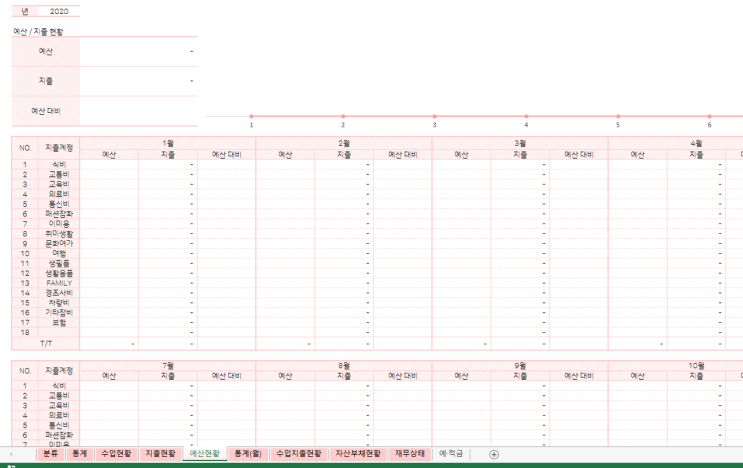Open the 지출현황 sheet tab
This screenshot has width=743, height=468.
161,454
